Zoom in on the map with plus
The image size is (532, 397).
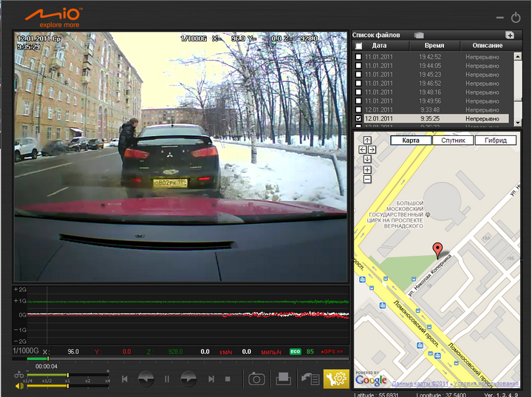pos(367,169)
